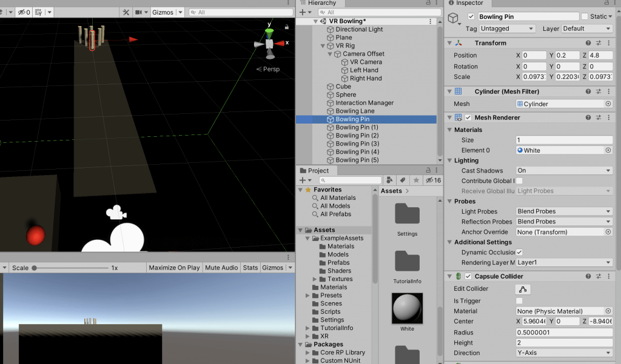Image resolution: width=621 pixels, height=364 pixels.
Task: Toggle the Dynamic Occlusion checkbox
Action: click(x=519, y=252)
